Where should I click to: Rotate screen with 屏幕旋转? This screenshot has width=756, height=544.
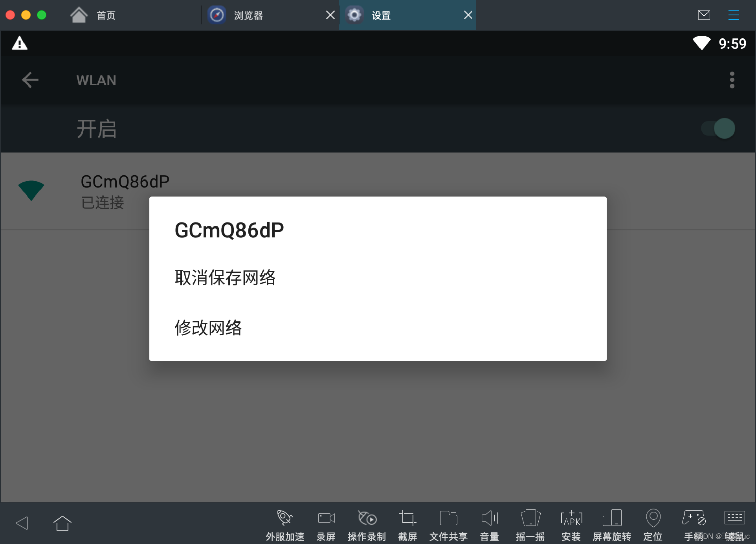[x=612, y=519]
